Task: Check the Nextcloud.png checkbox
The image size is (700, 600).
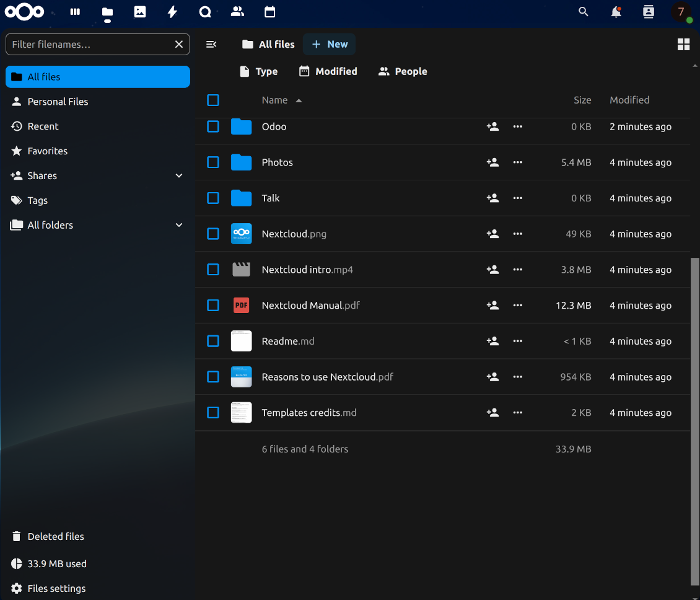Action: tap(213, 234)
